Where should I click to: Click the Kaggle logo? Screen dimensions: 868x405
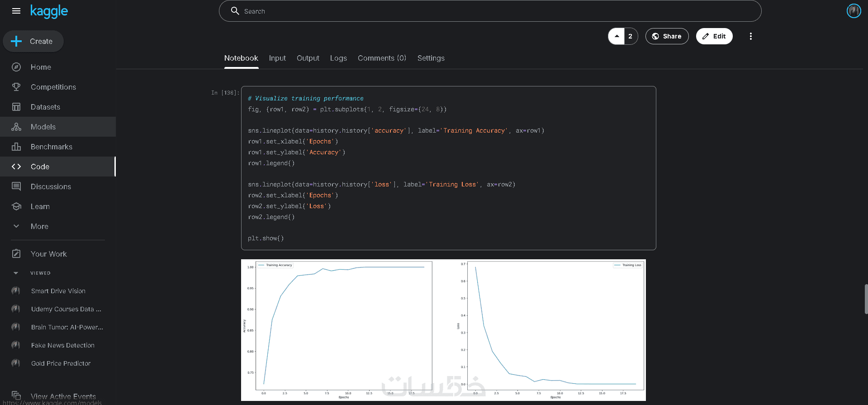tap(49, 11)
